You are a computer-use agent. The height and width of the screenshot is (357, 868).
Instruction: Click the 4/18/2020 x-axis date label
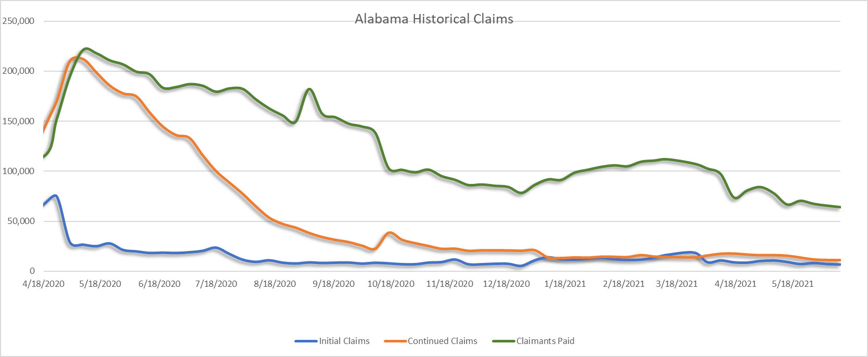point(44,284)
